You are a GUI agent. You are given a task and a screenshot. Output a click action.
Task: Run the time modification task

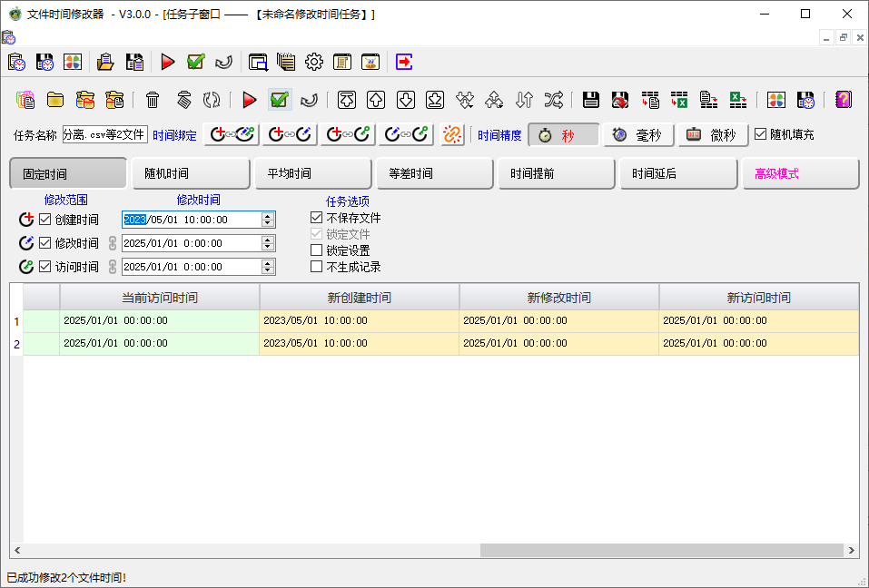(248, 100)
